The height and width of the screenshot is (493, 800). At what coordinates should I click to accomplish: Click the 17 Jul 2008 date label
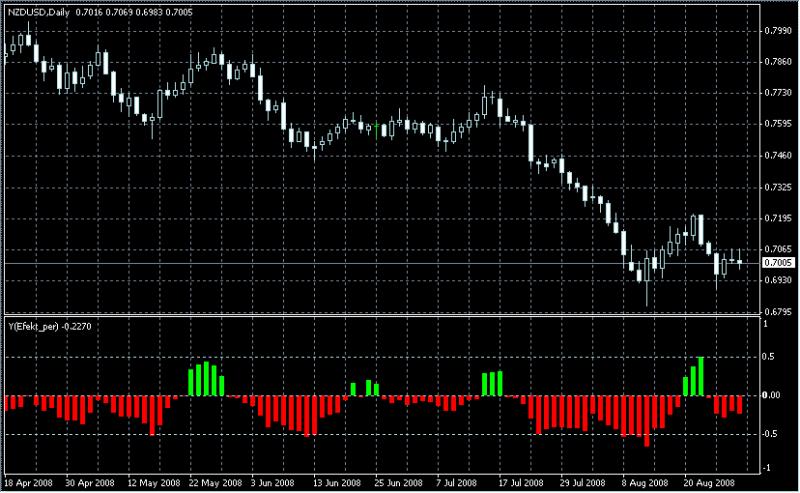click(x=521, y=483)
